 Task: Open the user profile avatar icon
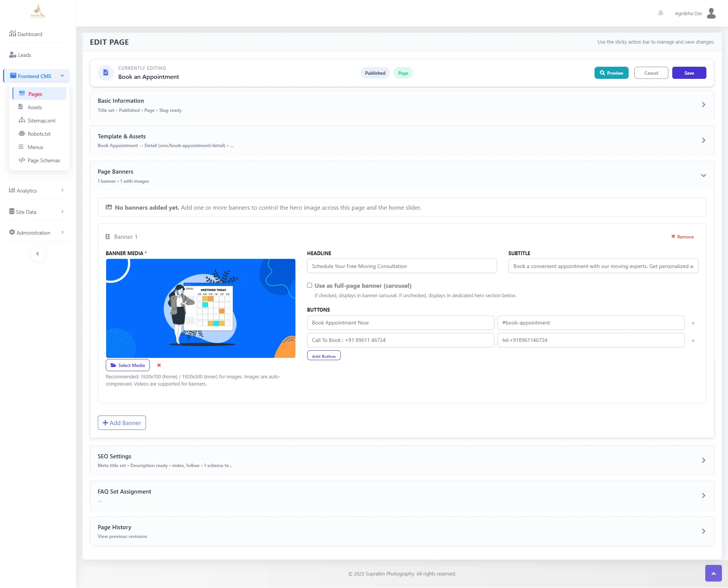tap(711, 13)
